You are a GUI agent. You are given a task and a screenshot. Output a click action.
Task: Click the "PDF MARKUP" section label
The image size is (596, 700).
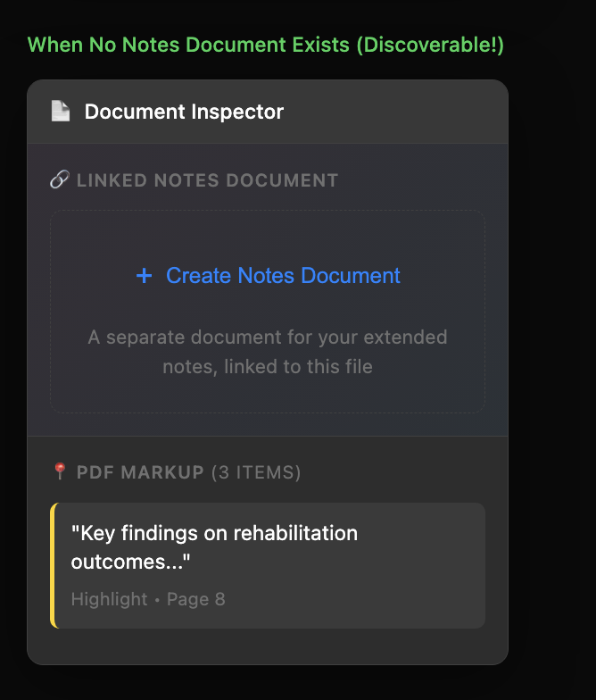coord(140,472)
